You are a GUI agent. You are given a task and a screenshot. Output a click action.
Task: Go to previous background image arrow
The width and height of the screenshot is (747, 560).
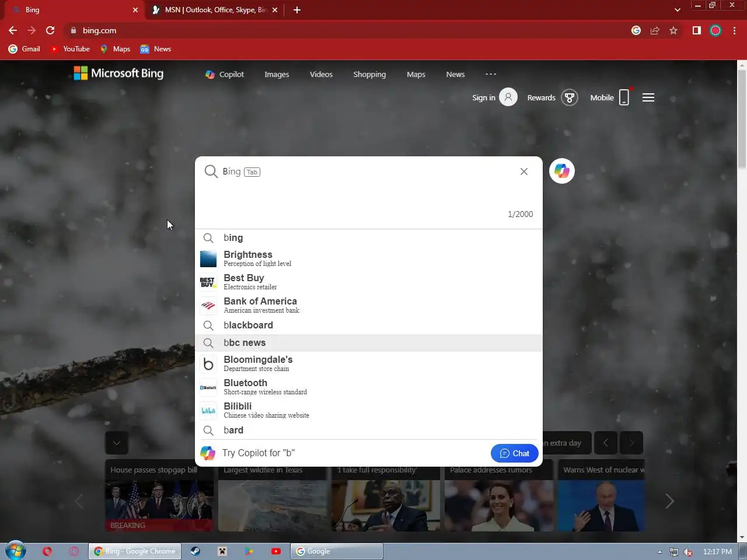point(606,443)
